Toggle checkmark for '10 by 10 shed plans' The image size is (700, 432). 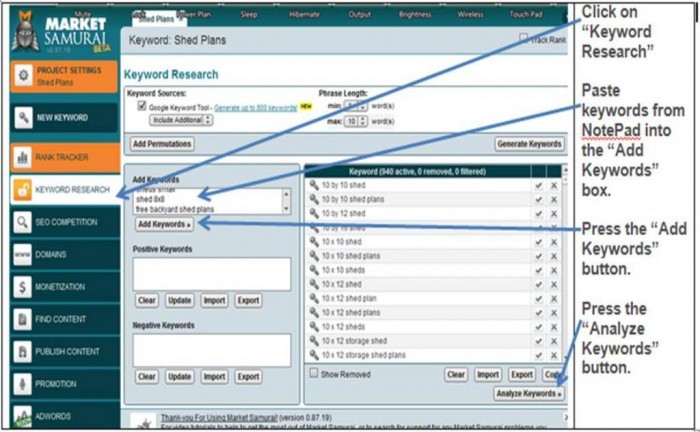(x=539, y=199)
